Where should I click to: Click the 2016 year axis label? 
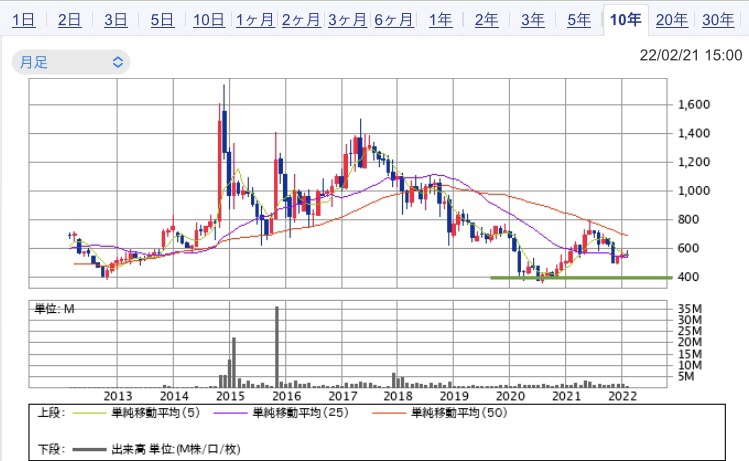click(x=287, y=396)
